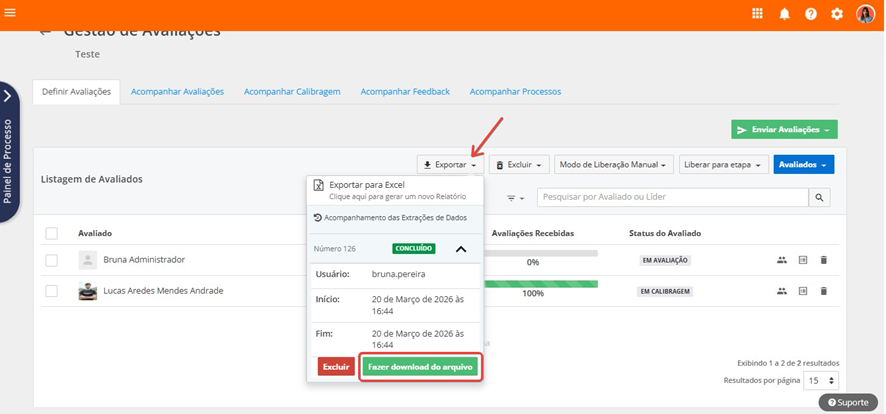Open the notifications bell
Viewport: 886px width, 414px height.
[x=784, y=14]
